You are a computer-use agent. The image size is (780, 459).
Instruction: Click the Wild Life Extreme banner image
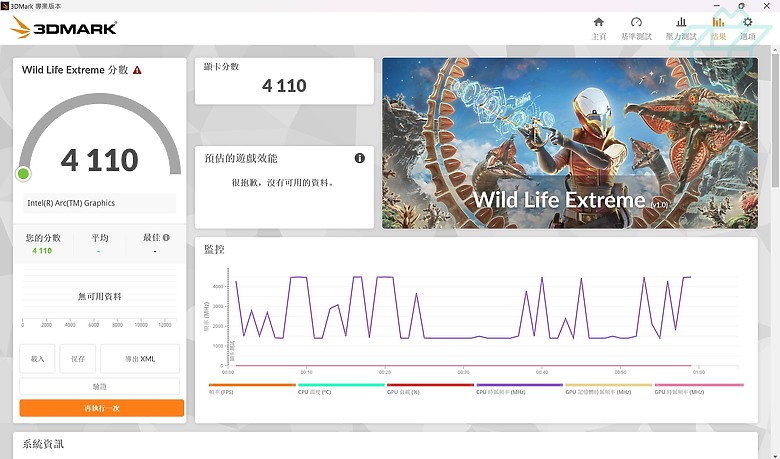[570, 143]
